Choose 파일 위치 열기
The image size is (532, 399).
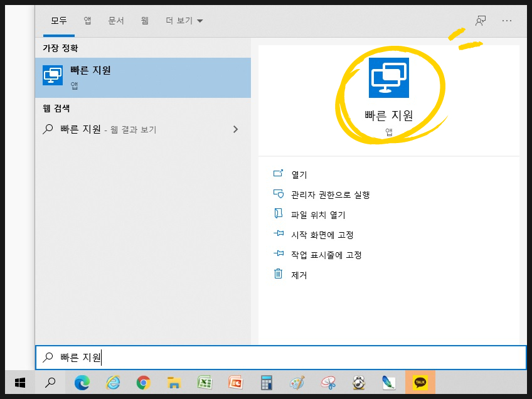pyautogui.click(x=318, y=215)
